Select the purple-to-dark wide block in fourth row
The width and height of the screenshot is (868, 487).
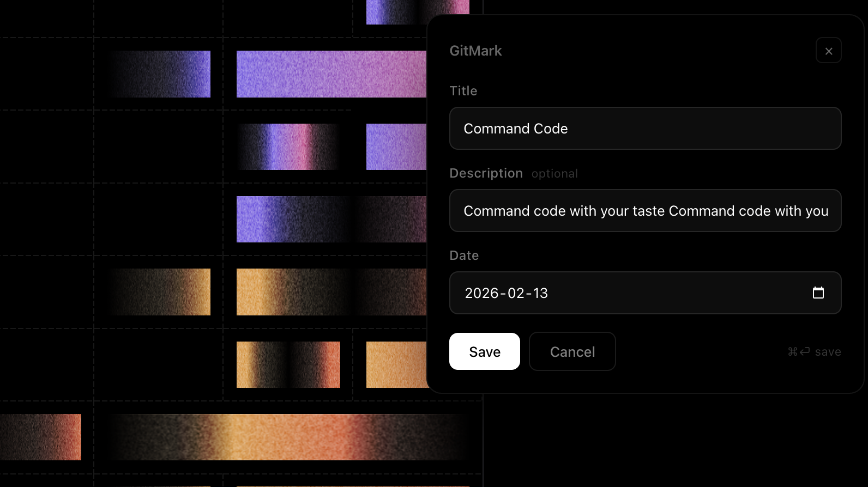[331, 219]
